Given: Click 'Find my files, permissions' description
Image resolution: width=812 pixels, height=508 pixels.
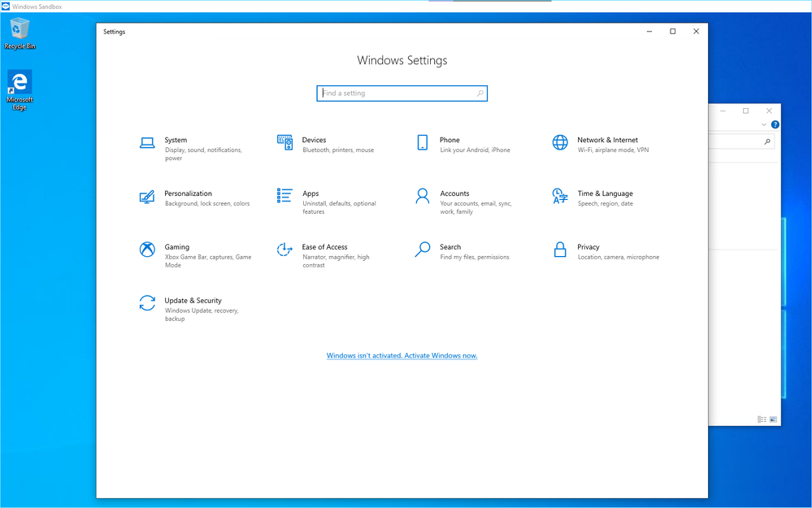Looking at the screenshot, I should pyautogui.click(x=475, y=258).
